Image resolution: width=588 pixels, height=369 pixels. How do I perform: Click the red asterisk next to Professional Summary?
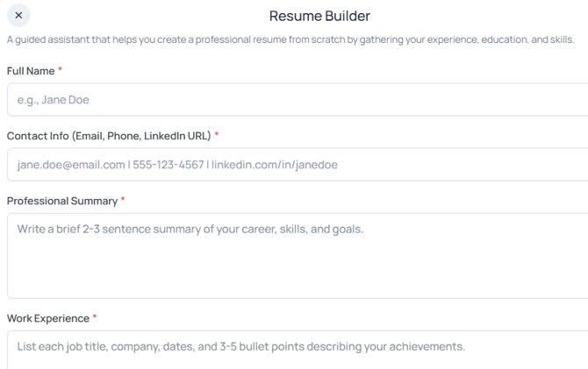[x=123, y=200]
